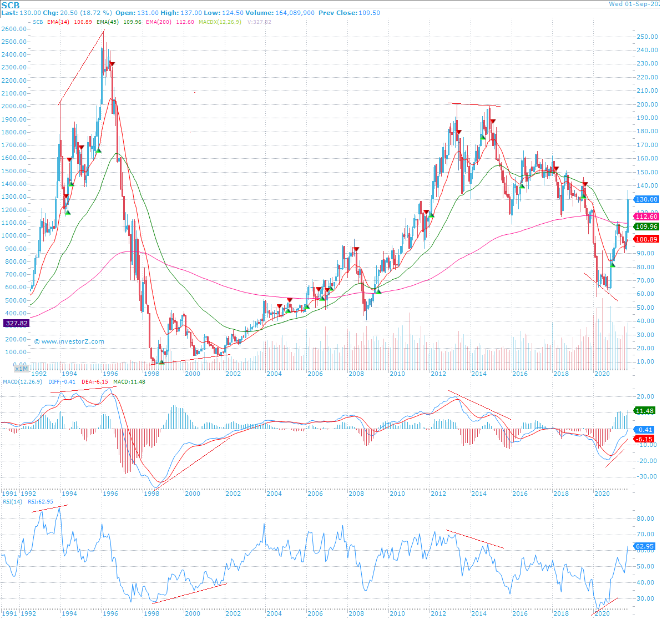
Task: Click 10.00 on the right price axis
Action: 646,361
